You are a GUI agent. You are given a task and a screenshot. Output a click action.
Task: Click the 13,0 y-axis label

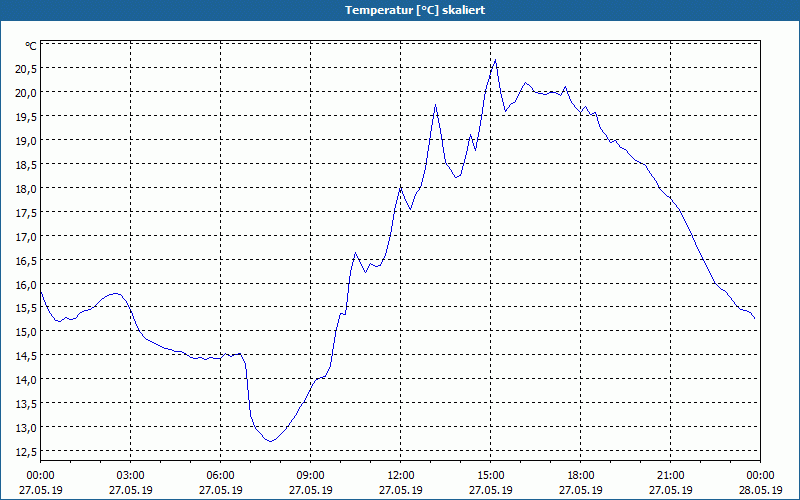[x=26, y=429]
